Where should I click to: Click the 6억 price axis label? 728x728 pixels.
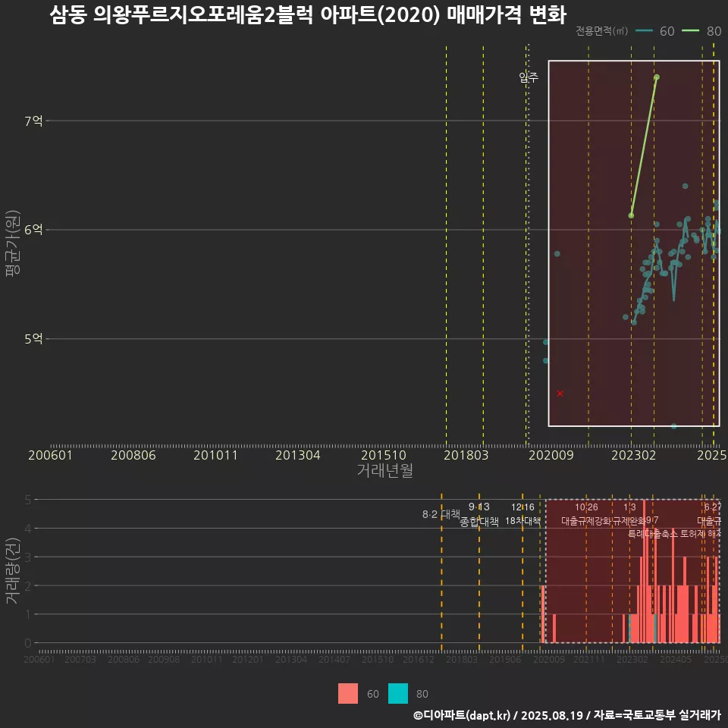[x=33, y=230]
